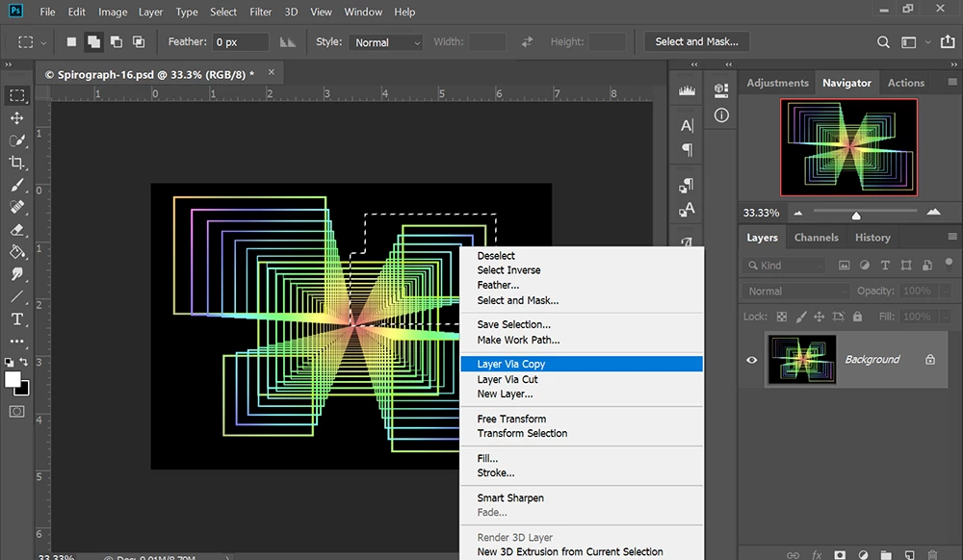
Task: Select the Move tool
Action: 16,117
